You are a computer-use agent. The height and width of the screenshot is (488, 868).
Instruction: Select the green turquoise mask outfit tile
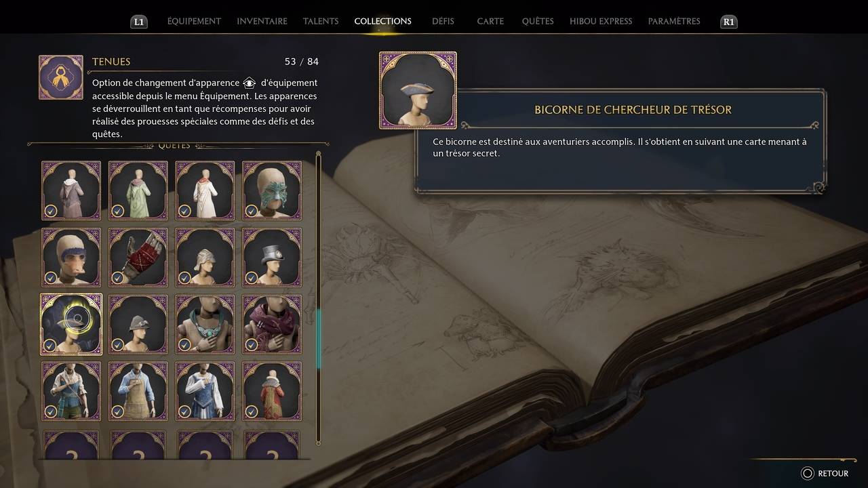pos(272,190)
